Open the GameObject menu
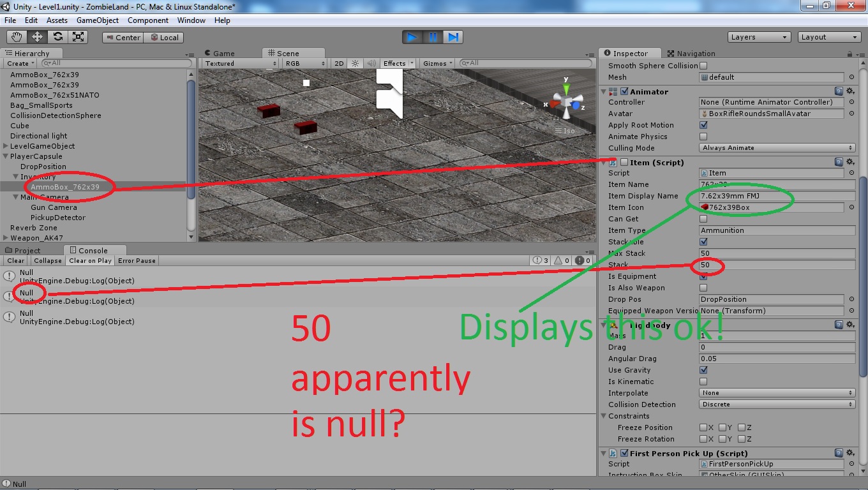The height and width of the screenshot is (490, 868). tap(98, 20)
